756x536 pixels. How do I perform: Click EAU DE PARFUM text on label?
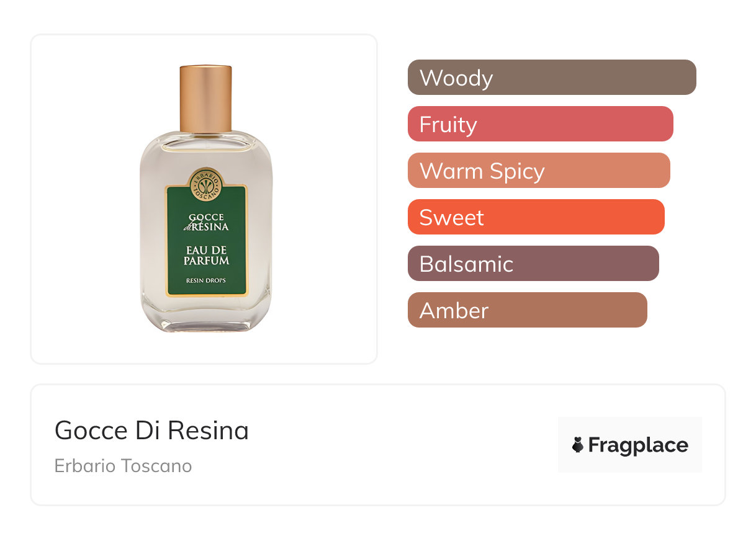[207, 256]
